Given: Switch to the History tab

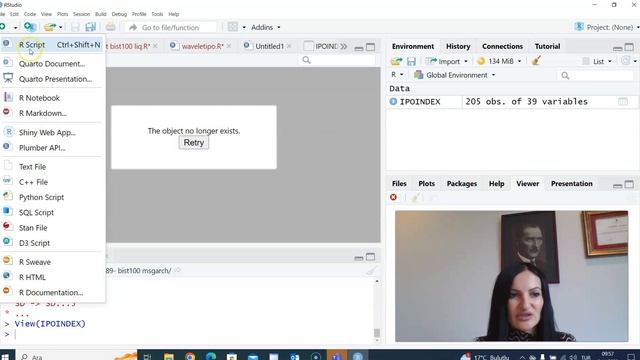Looking at the screenshot, I should (x=458, y=46).
